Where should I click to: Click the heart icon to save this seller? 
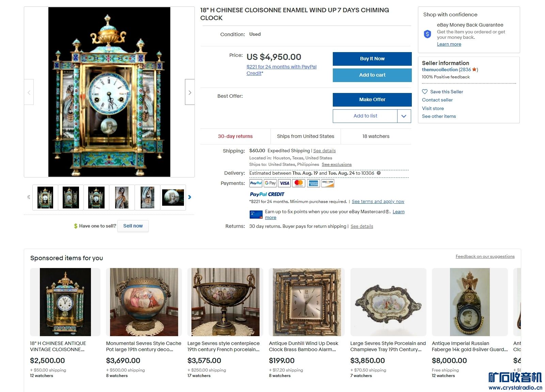[x=425, y=92]
